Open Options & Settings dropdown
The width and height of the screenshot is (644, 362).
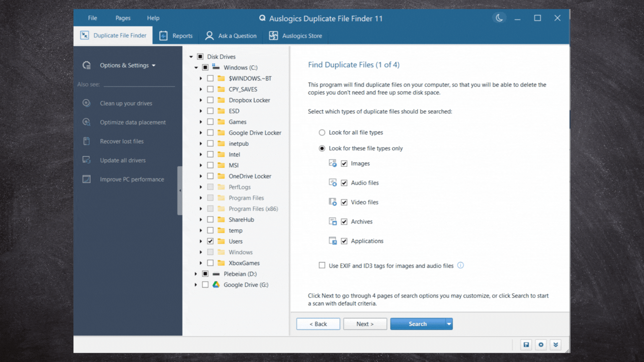coord(127,65)
